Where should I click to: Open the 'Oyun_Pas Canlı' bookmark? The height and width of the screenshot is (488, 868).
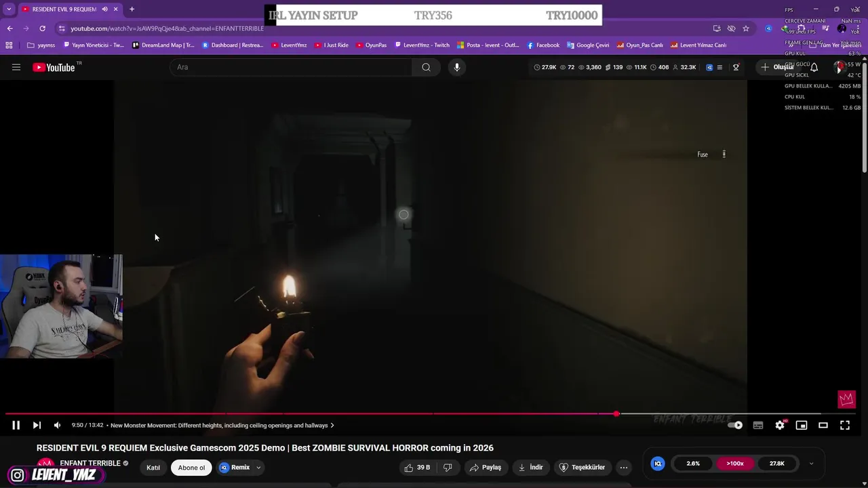tap(639, 45)
